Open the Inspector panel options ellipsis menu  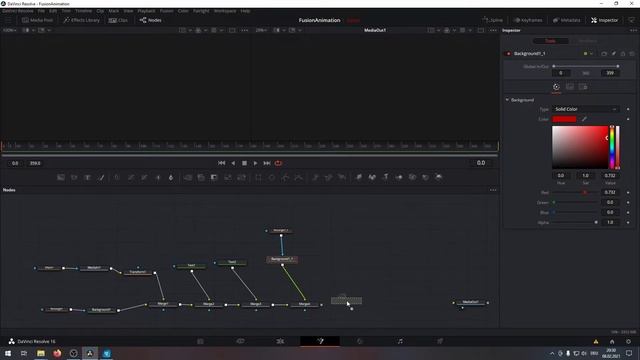pos(633,30)
